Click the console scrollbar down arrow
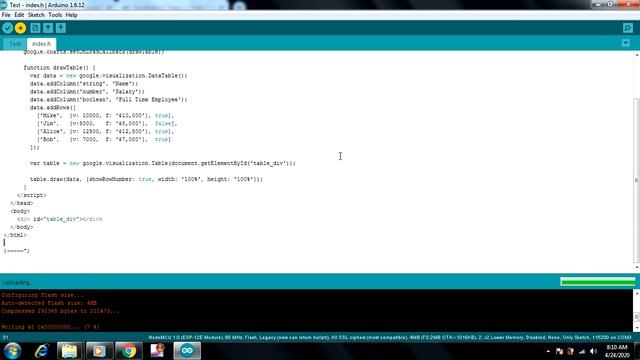640x360 pixels. pos(636,328)
